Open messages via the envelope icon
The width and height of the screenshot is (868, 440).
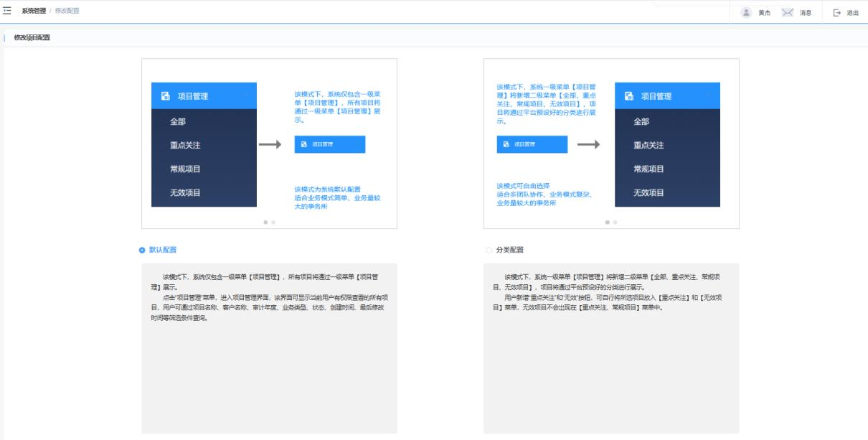click(787, 12)
